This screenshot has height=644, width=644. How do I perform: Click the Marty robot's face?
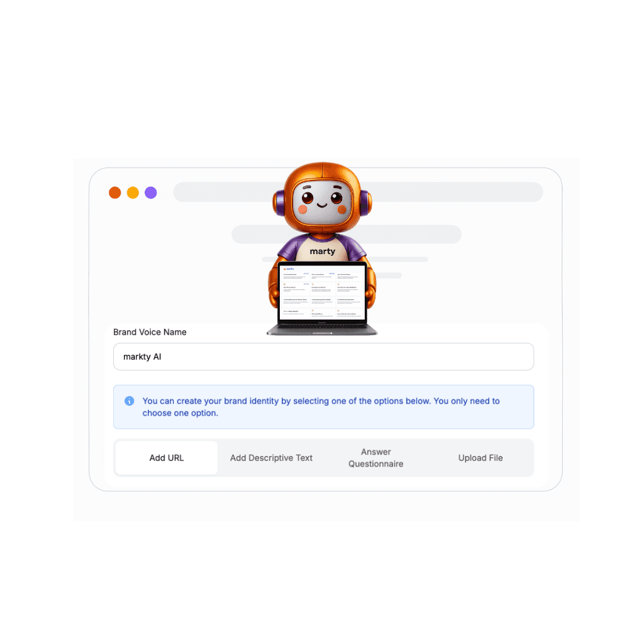pyautogui.click(x=322, y=202)
